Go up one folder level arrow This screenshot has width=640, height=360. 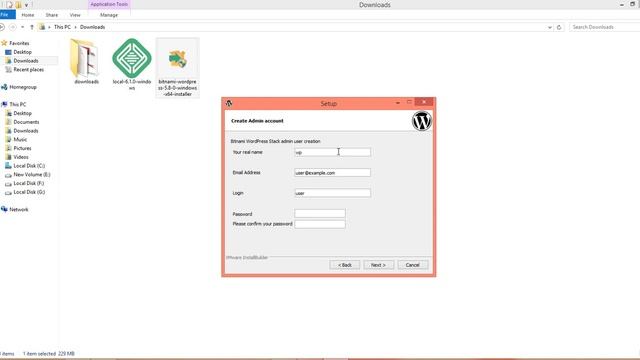32,27
